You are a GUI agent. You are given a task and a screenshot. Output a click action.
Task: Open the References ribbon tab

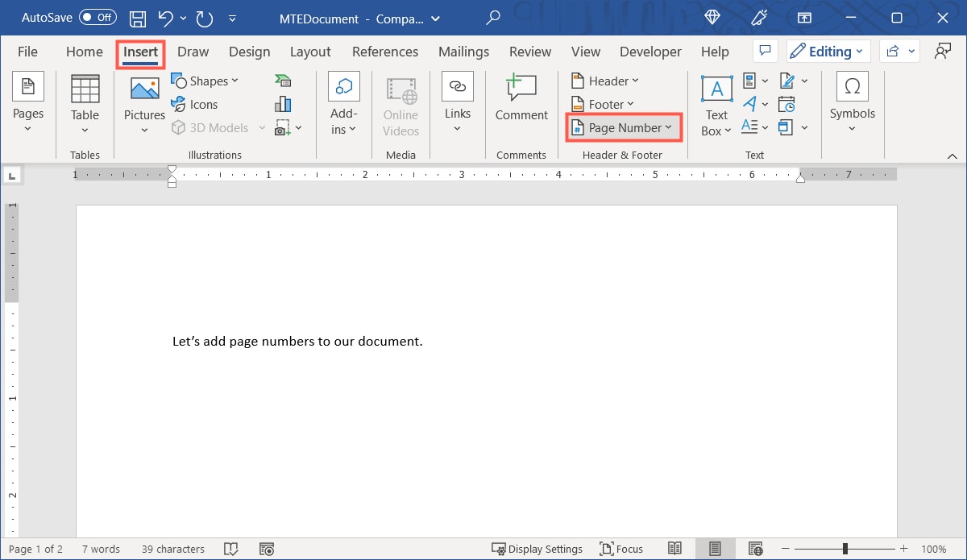[385, 51]
